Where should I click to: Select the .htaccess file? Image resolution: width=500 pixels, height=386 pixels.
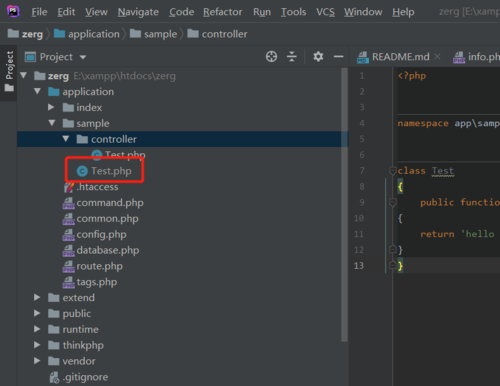[x=97, y=187]
